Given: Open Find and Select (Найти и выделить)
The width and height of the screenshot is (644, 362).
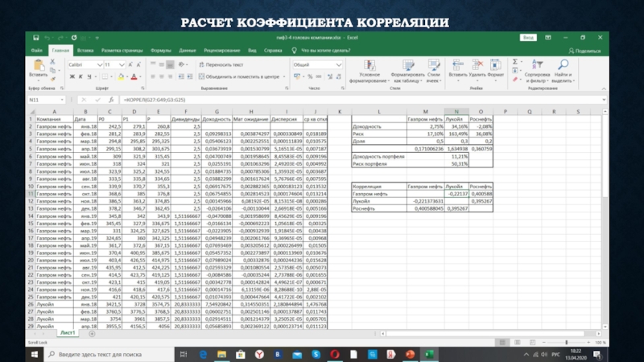Looking at the screenshot, I should [563, 72].
